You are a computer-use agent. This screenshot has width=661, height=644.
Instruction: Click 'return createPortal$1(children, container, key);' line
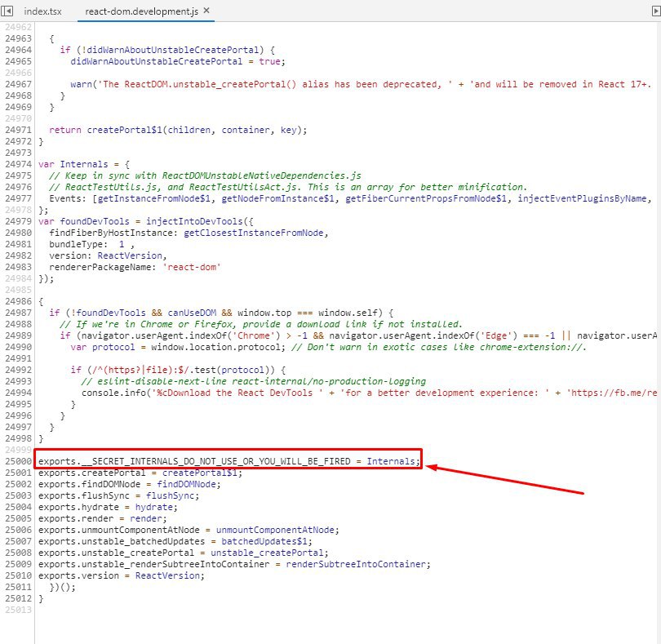click(178, 130)
